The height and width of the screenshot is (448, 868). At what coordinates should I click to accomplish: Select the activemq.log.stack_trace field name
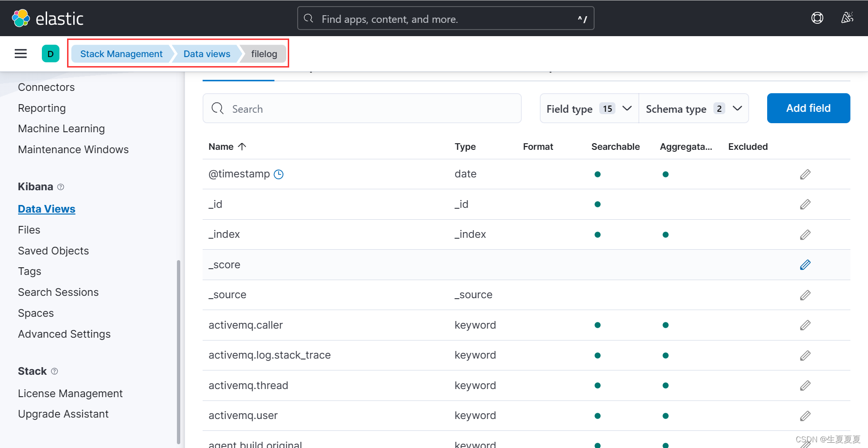(x=270, y=355)
